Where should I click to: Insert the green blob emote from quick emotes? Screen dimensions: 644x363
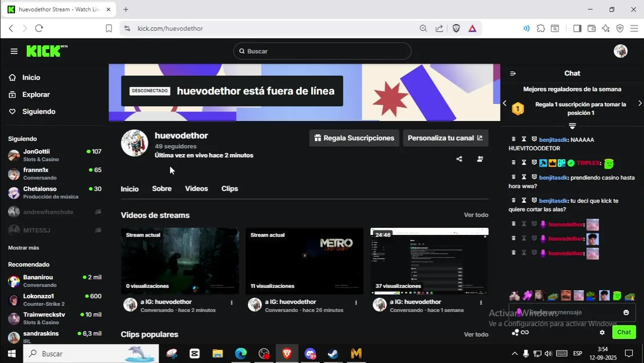617,295
